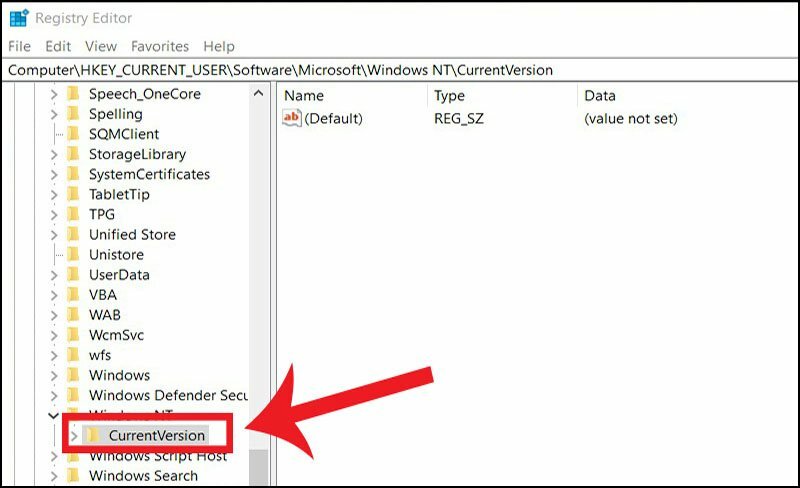Click the (value not set) data cell

pos(631,118)
